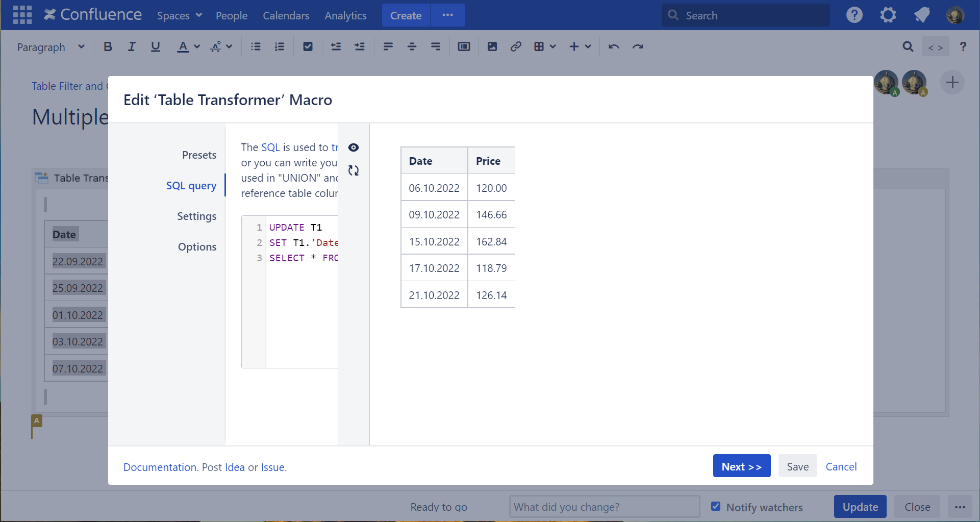Click the Table Filter breadcrumb link
Screen dimensions: 980x522
[70, 86]
